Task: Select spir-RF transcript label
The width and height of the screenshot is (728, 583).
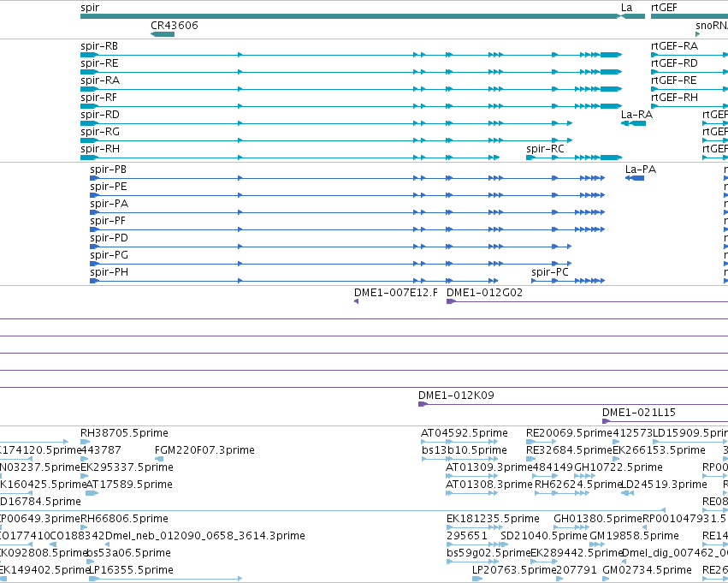Action: pos(98,98)
